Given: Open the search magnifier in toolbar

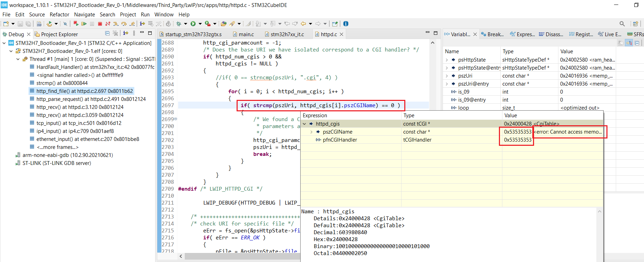Looking at the screenshot, I should [622, 24].
